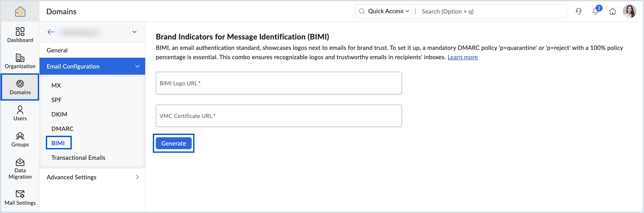Screen dimensions: 644x213
Task: Open the Transactional Emails item
Action: click(78, 158)
